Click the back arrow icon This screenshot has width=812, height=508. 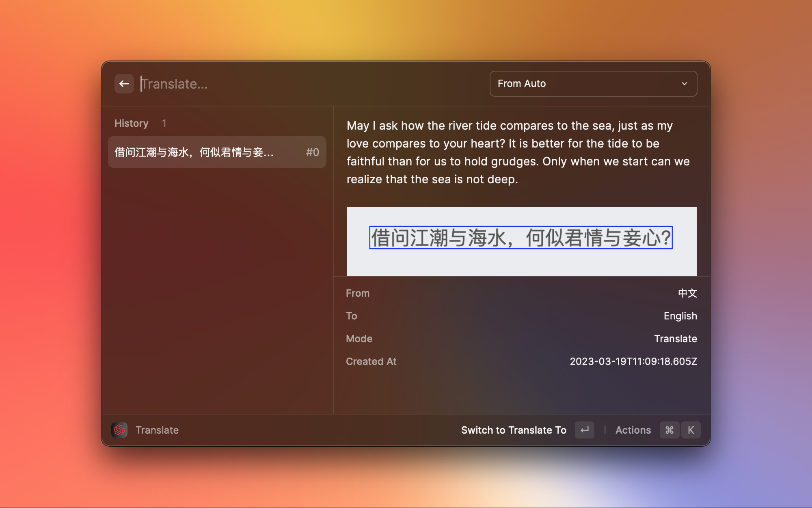click(124, 83)
